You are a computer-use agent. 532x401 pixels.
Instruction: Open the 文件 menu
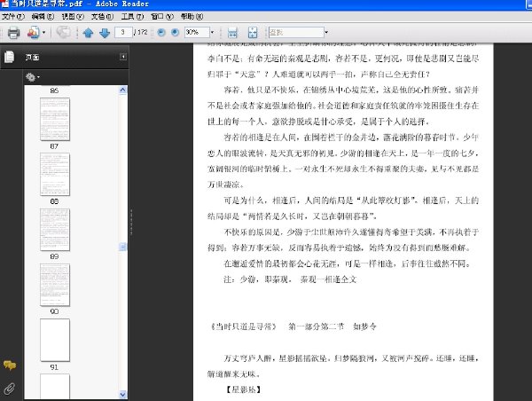click(x=13, y=16)
